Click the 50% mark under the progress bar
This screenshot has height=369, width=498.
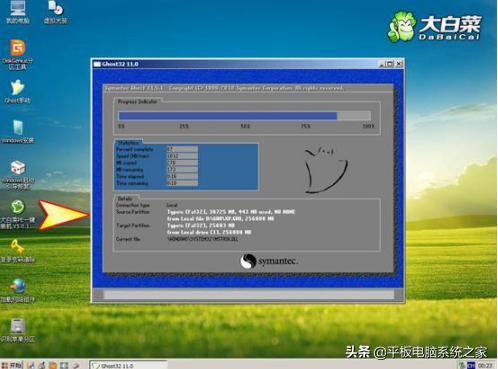[245, 126]
